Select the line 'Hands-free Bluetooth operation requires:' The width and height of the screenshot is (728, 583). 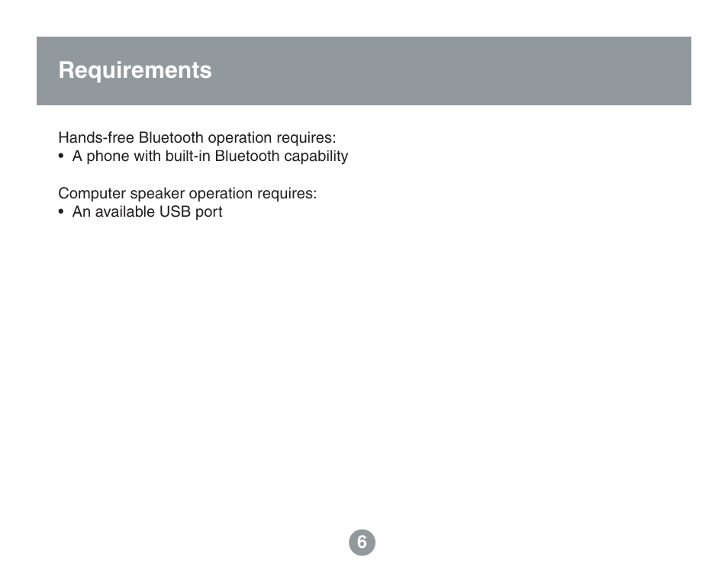point(197,138)
